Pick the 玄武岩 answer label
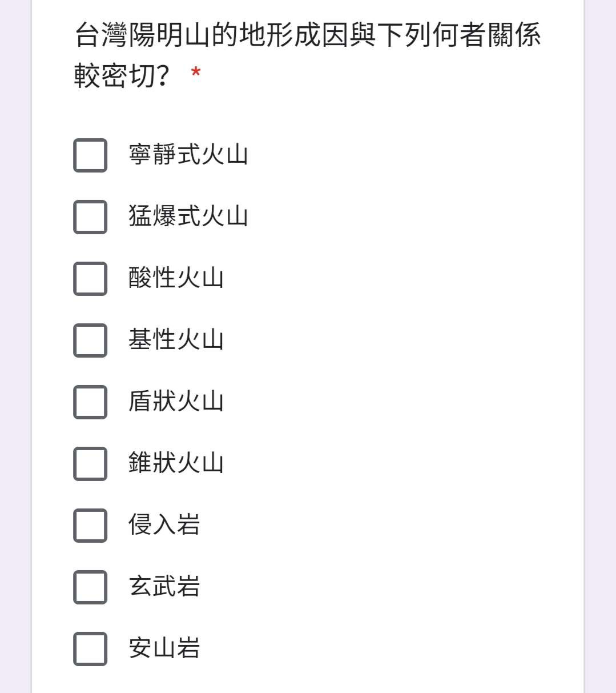The width and height of the screenshot is (616, 693). (x=164, y=587)
